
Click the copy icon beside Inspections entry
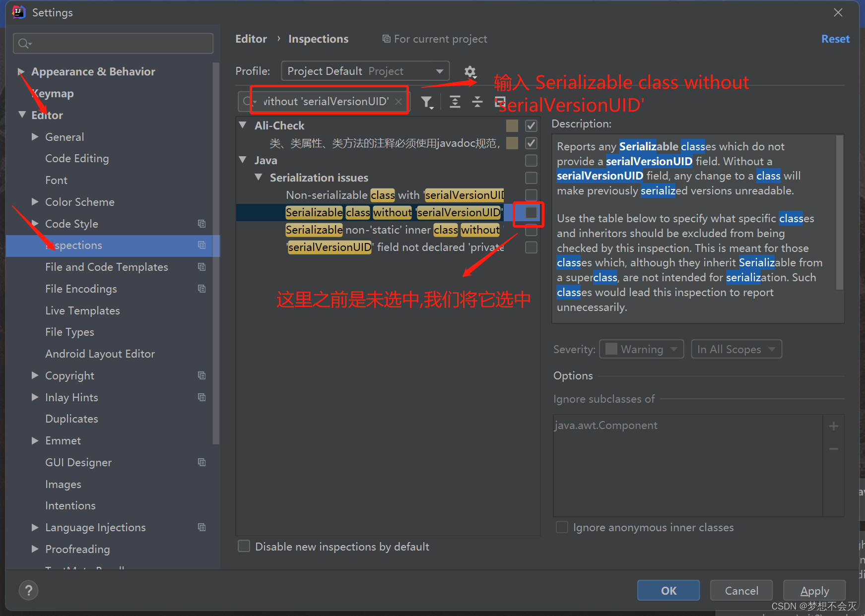201,245
